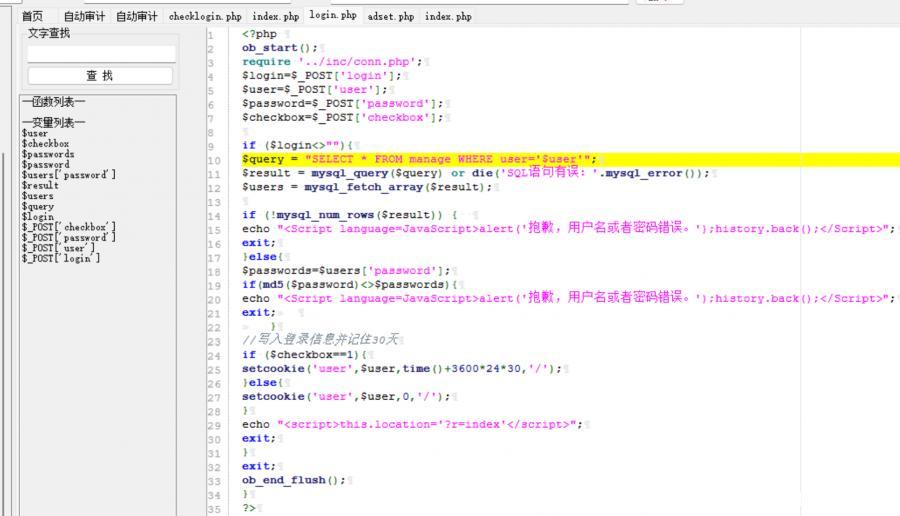Select $users in the variable list
900x516 pixels.
coord(38,196)
